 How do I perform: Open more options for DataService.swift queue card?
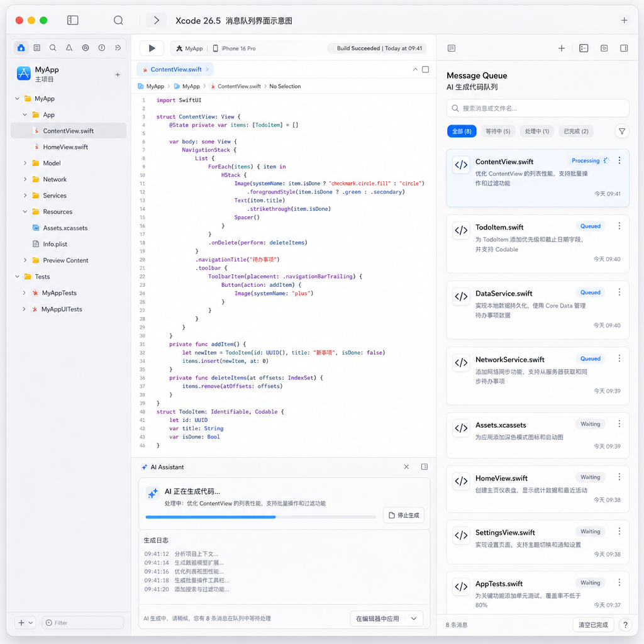point(619,292)
